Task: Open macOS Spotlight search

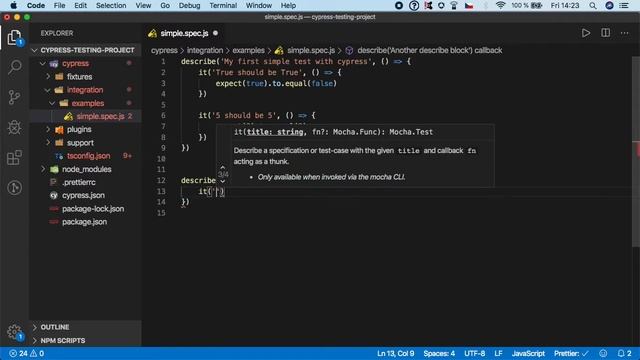Action: 593,6
